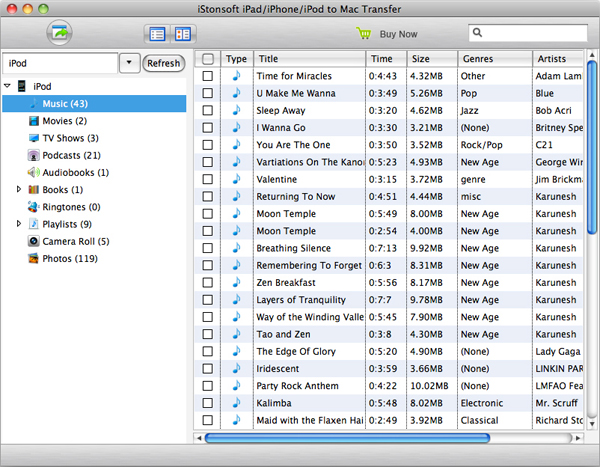Click the export to Mac transfer icon
Viewport: 600px width, 467px height.
pos(59,33)
